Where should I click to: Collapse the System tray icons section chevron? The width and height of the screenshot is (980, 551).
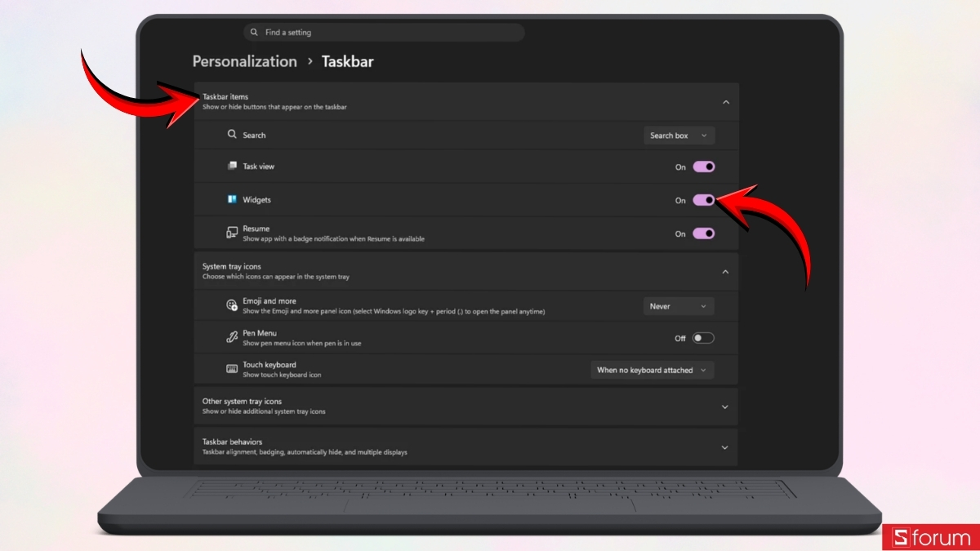[725, 272]
